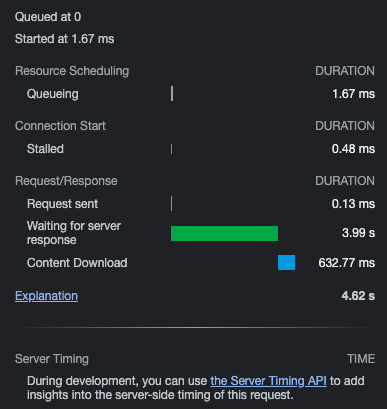Click the blue Content Download bar
387x409 pixels.
click(x=286, y=262)
